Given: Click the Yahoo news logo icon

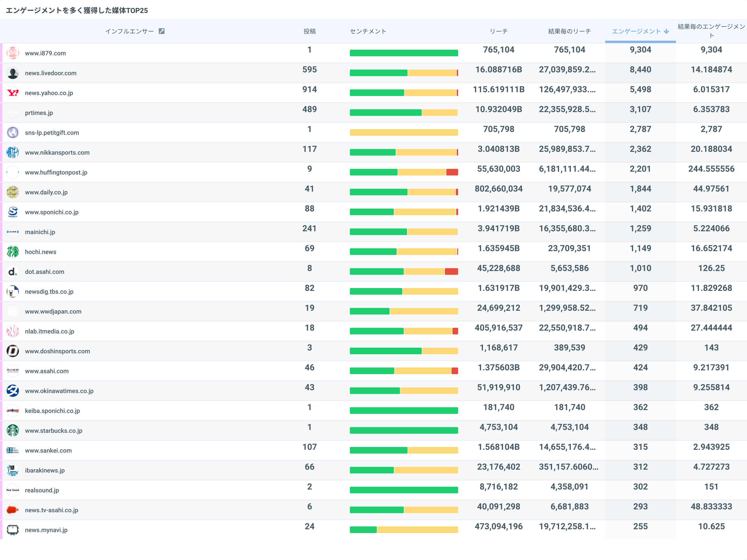Looking at the screenshot, I should [13, 93].
